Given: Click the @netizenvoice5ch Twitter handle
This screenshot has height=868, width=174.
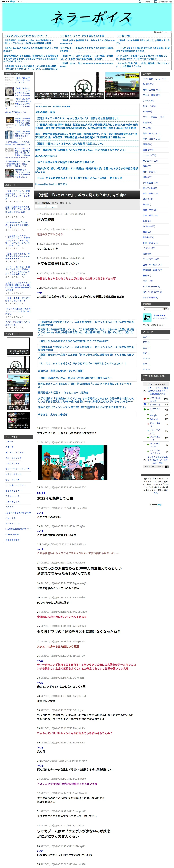Looking at the screenshot, I should point(161,318).
